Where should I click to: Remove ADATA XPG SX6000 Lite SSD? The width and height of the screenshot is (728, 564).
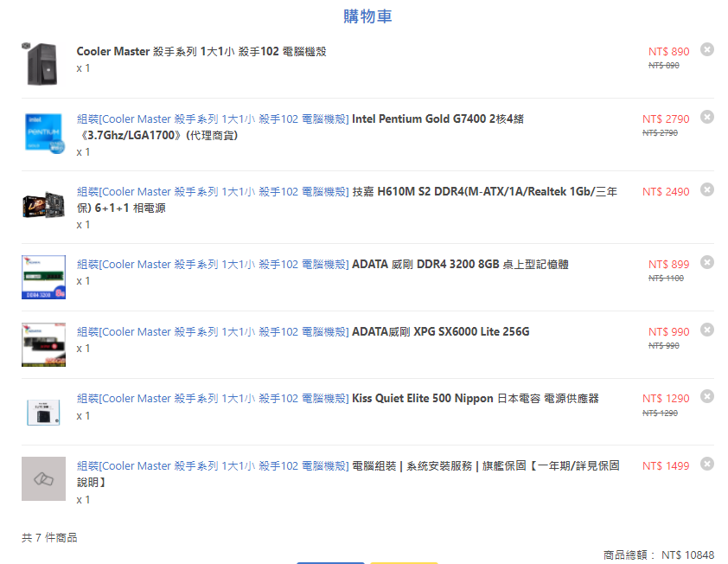tap(707, 330)
